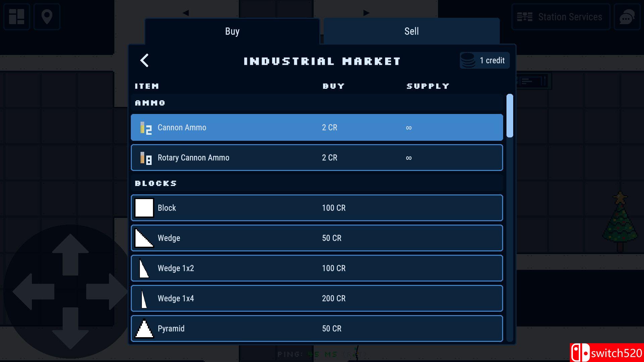644x362 pixels.
Task: Select the Rotary Cannon Ammo item
Action: (317, 158)
